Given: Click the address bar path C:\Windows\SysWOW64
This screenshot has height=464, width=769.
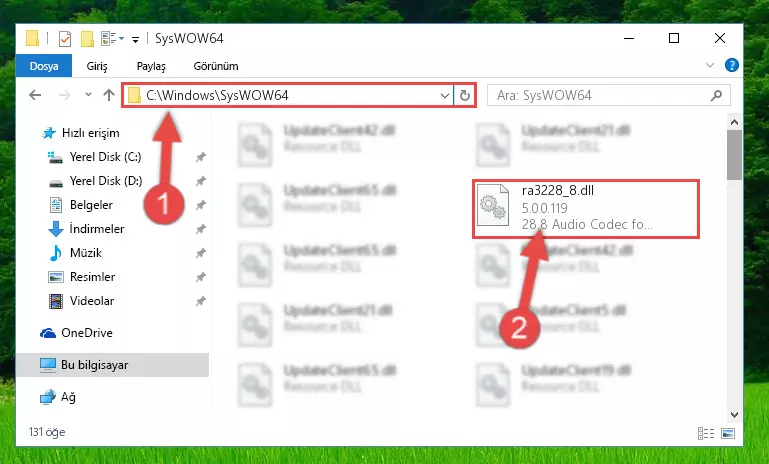Looking at the screenshot, I should click(x=217, y=95).
